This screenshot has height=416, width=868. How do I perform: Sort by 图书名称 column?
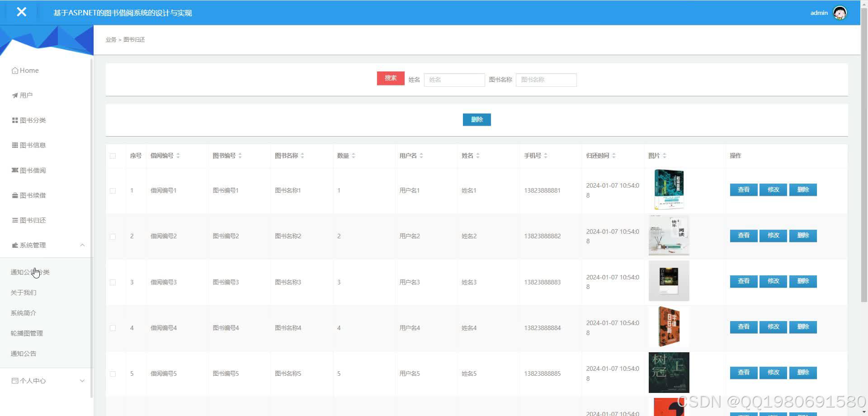[302, 156]
